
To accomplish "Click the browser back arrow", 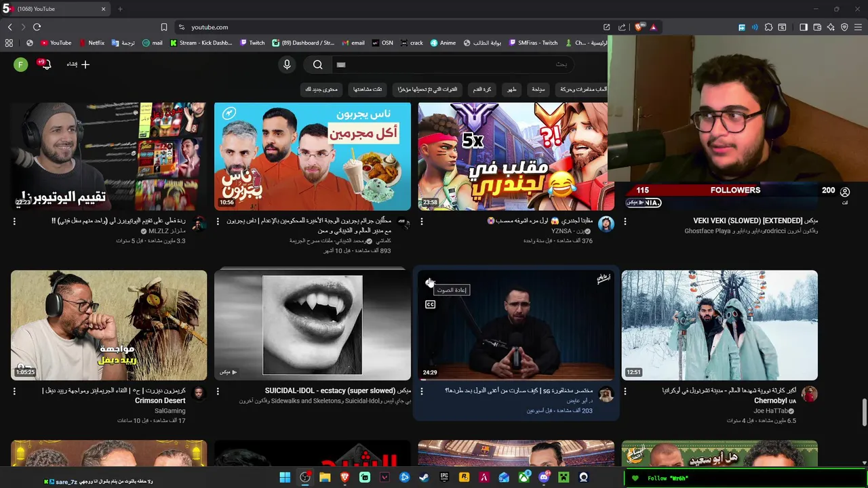I will click(9, 27).
